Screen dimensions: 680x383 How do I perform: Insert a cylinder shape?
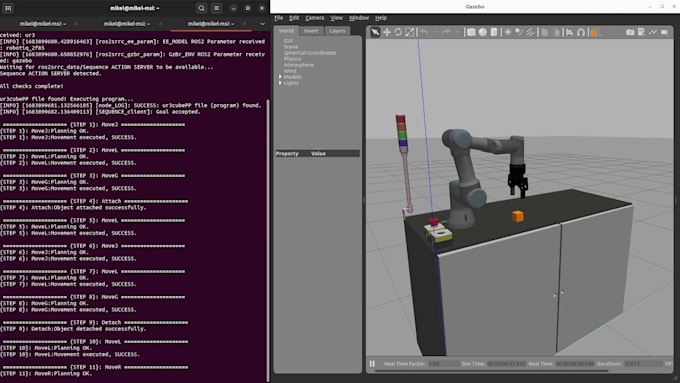[494, 32]
